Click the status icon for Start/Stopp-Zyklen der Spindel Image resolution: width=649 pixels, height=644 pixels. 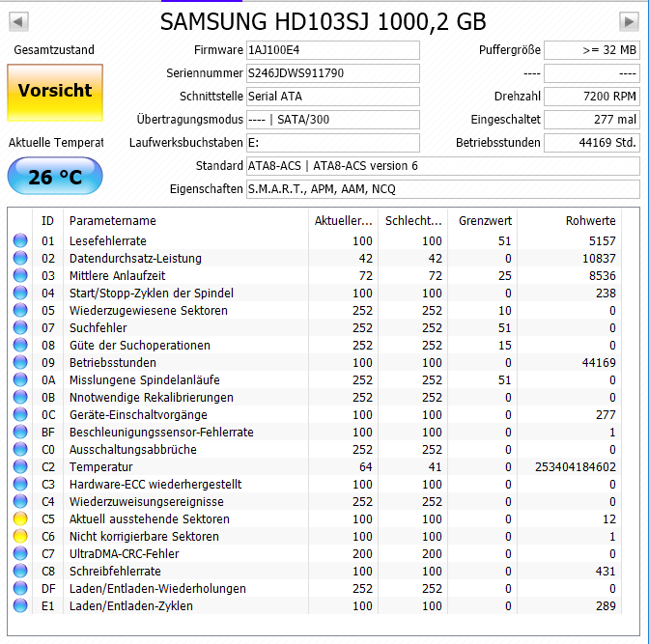coord(20,293)
